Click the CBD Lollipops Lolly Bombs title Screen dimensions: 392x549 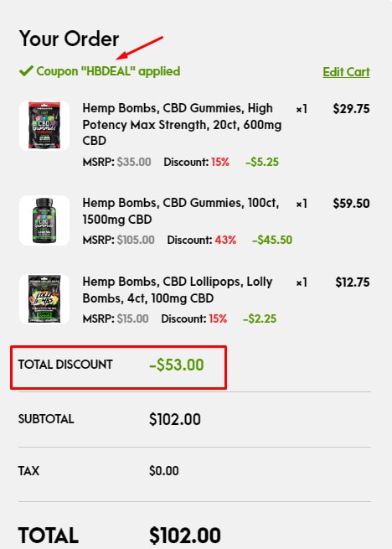click(177, 290)
